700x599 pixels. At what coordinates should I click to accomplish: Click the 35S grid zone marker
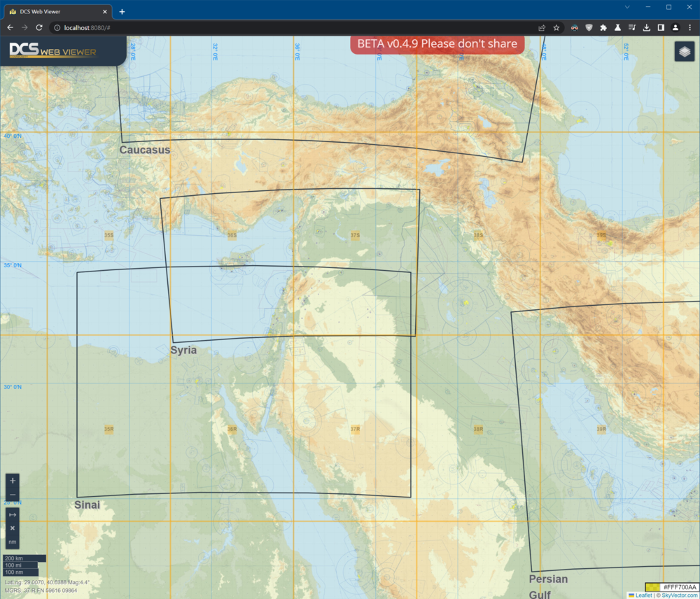point(109,235)
